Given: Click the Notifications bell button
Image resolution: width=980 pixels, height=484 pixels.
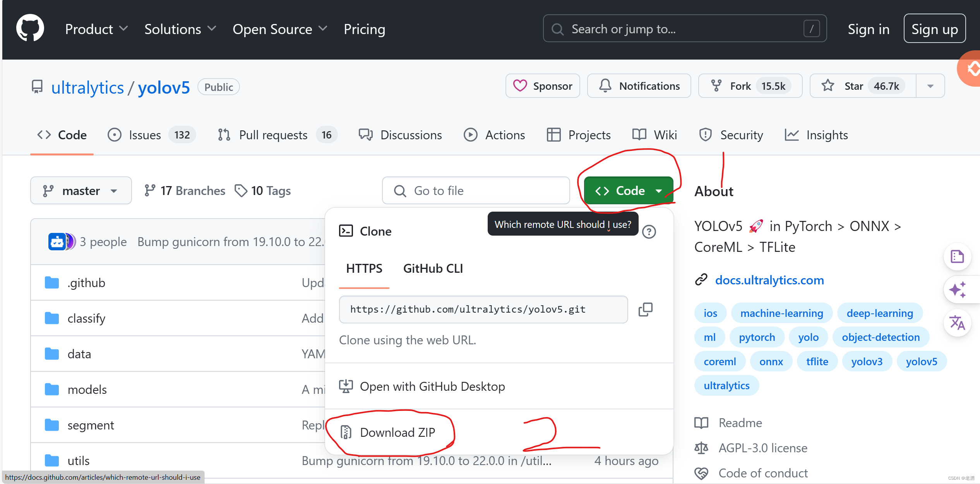Looking at the screenshot, I should pos(639,86).
